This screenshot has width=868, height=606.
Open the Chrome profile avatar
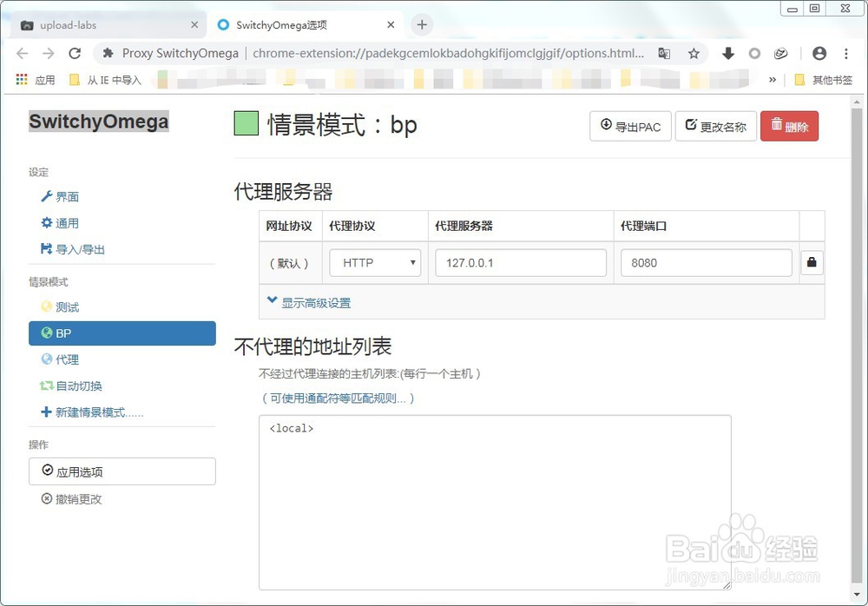pos(819,53)
